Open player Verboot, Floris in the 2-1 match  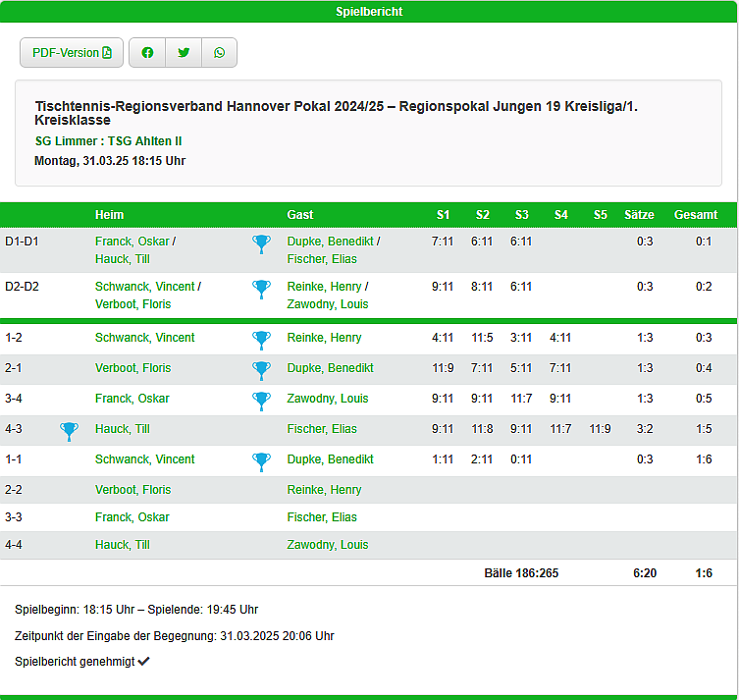132,368
